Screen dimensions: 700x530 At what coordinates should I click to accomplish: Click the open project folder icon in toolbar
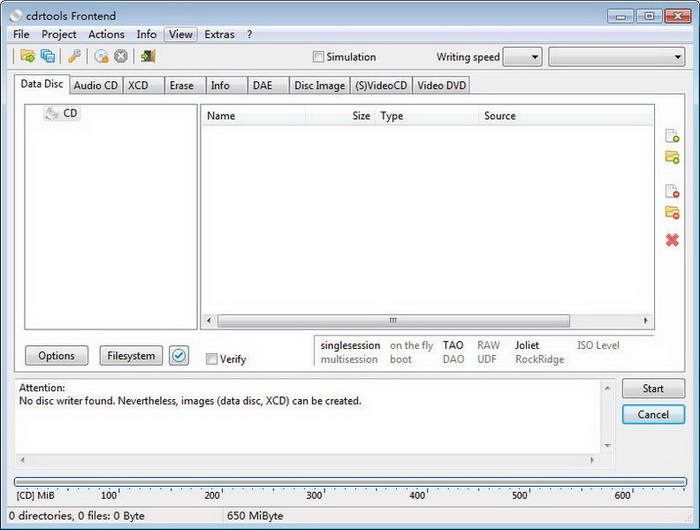28,56
